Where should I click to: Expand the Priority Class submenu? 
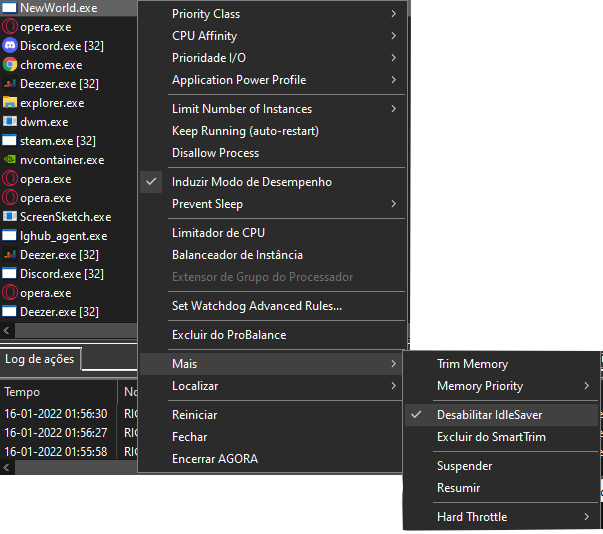[x=273, y=14]
